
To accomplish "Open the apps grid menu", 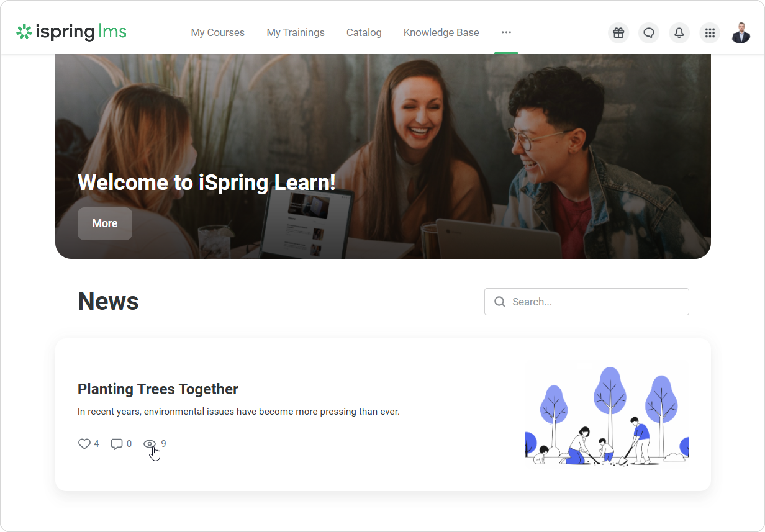I will [710, 33].
